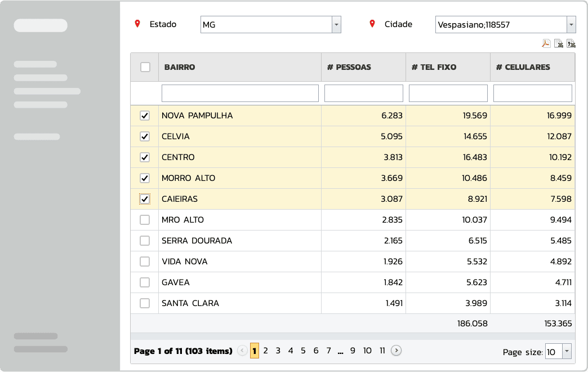Jump to page 5 in pager

coord(303,351)
